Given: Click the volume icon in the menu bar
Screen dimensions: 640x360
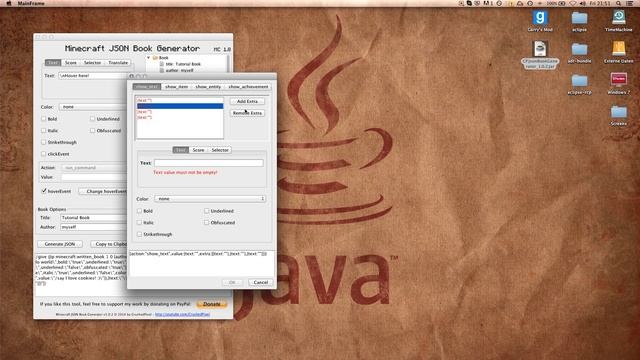Looking at the screenshot, I should [583, 3].
